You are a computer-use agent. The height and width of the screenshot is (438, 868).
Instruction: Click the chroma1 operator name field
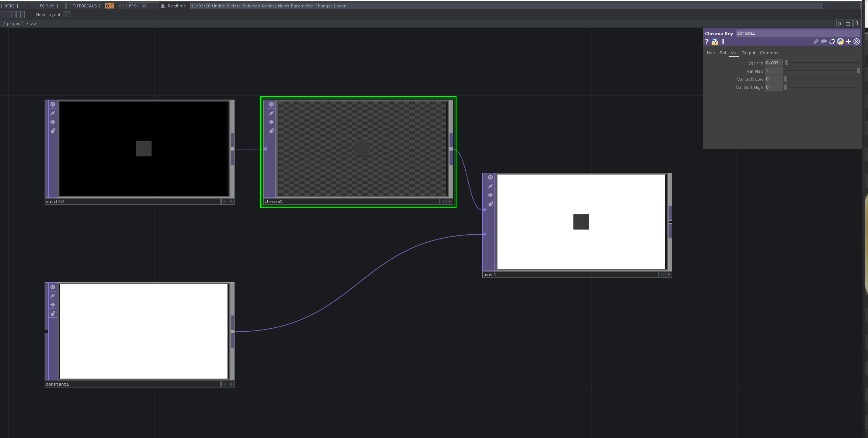pos(798,33)
